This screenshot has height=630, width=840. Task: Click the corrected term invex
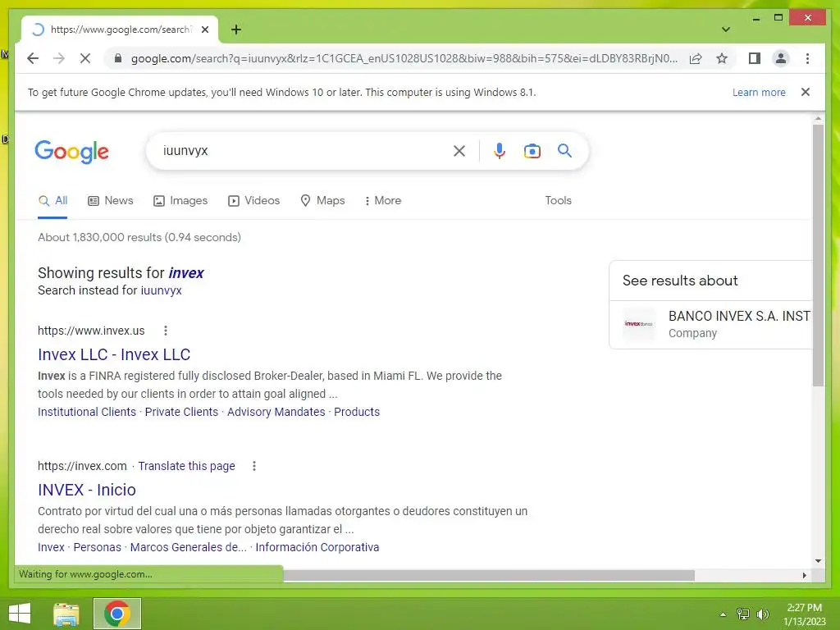point(186,273)
